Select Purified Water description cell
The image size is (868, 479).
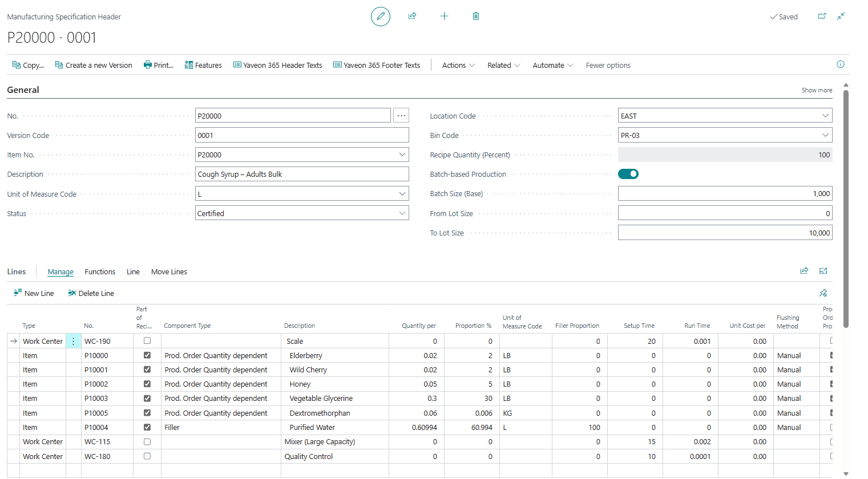(x=335, y=427)
